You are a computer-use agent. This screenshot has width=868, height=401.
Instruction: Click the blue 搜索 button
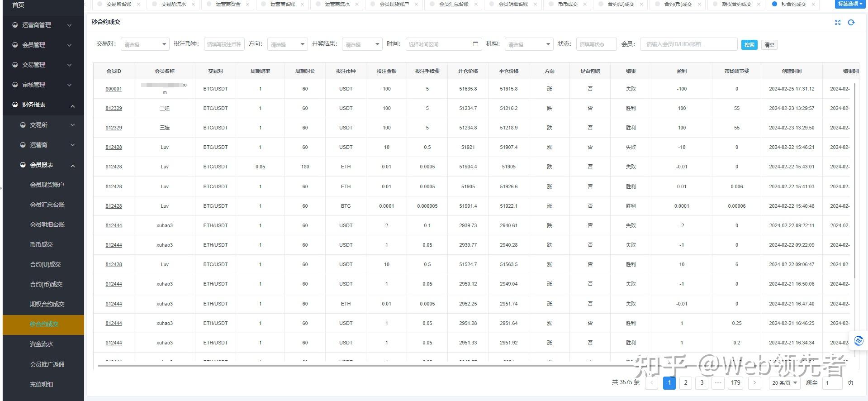click(x=749, y=45)
